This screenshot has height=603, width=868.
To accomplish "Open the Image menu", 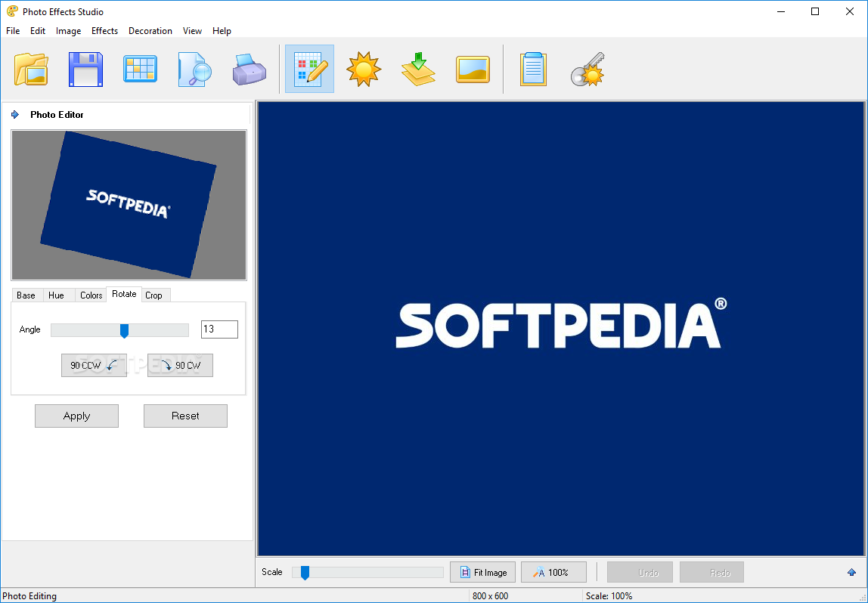I will (68, 31).
